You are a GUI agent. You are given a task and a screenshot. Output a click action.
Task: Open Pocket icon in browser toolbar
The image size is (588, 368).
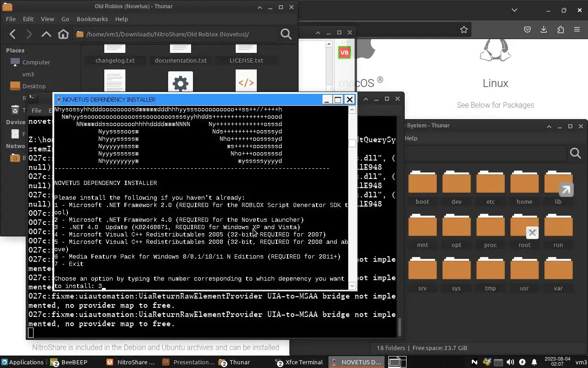point(527,29)
